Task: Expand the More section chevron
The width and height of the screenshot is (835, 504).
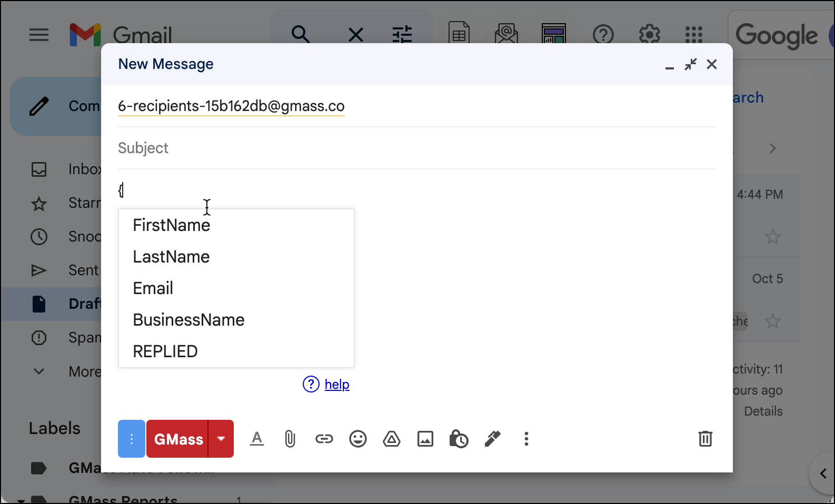Action: tap(39, 371)
